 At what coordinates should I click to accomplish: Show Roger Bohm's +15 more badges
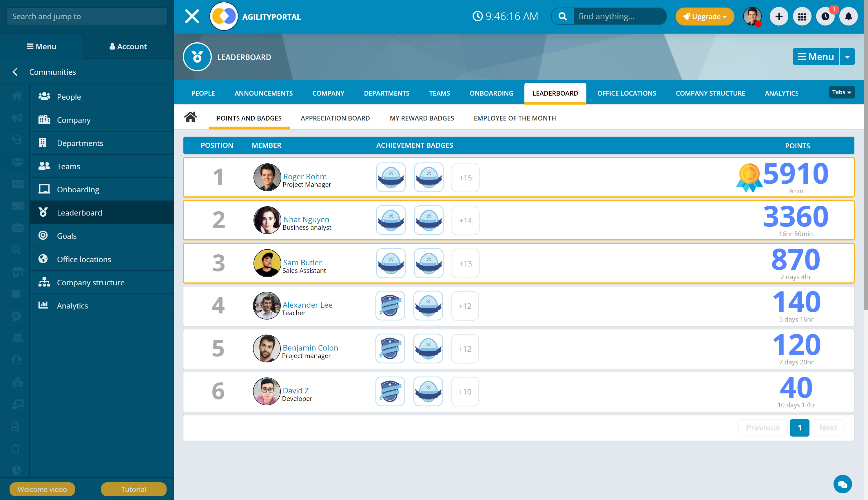coord(465,178)
